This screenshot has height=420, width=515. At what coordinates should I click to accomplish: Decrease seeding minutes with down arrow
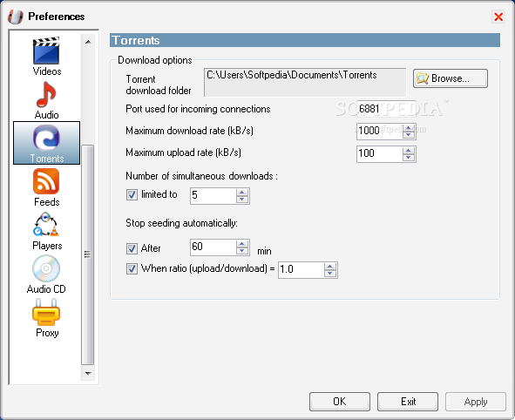242,251
